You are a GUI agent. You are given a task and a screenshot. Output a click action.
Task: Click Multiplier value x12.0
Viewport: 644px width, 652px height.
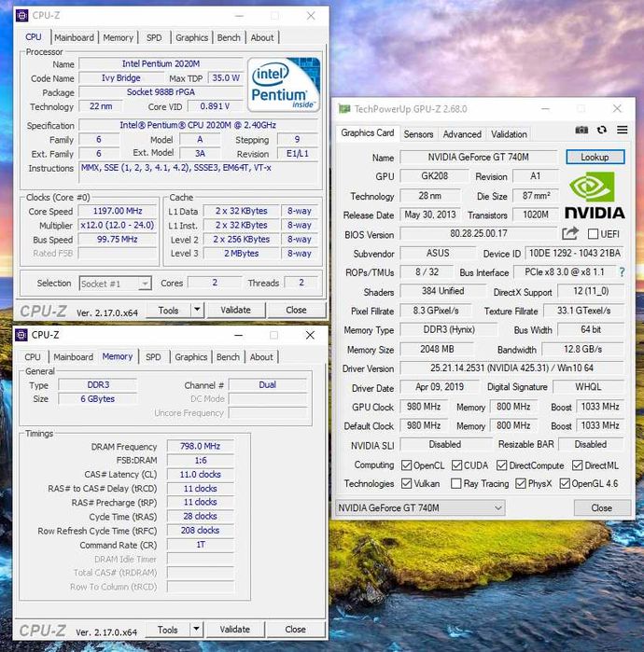[118, 225]
